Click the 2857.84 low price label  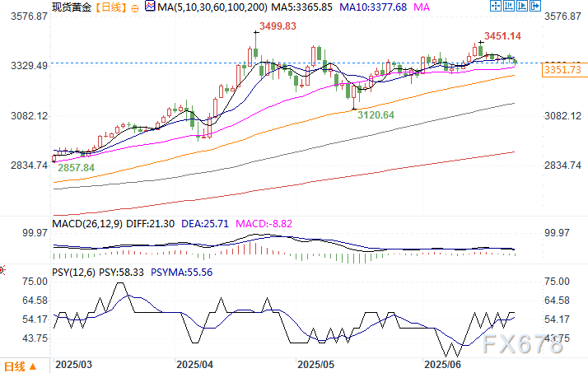[x=74, y=167]
